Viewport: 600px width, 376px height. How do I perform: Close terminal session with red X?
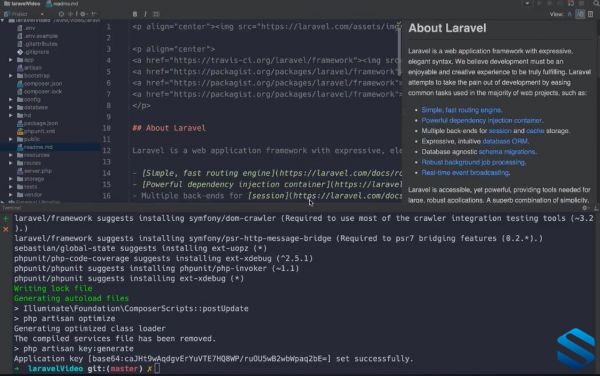coord(5,229)
